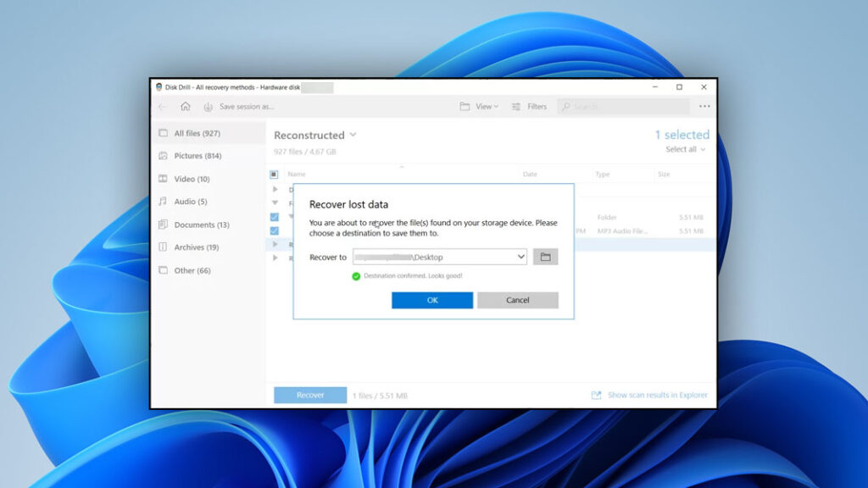Viewport: 868px width, 488px height.
Task: Open the Select all dropdown
Action: coord(683,149)
